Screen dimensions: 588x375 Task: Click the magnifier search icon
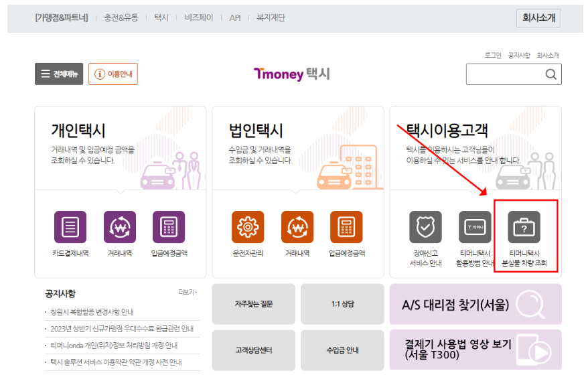[550, 74]
